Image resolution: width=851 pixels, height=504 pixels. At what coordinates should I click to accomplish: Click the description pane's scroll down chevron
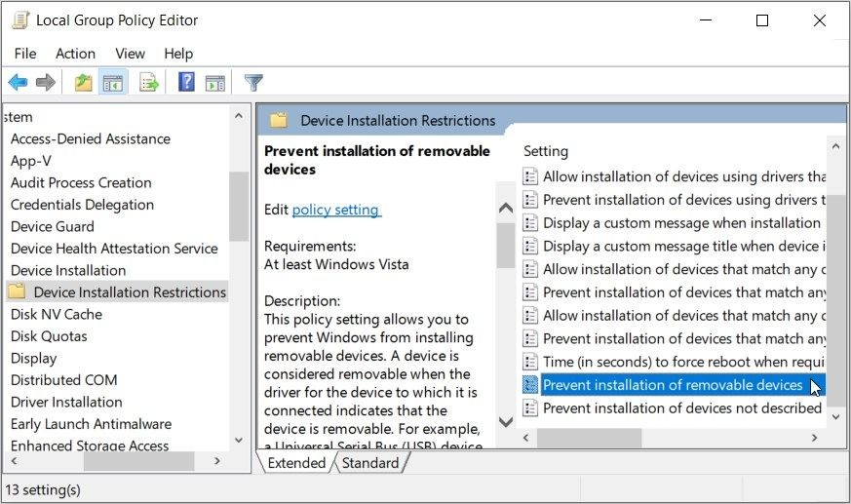coord(505,422)
